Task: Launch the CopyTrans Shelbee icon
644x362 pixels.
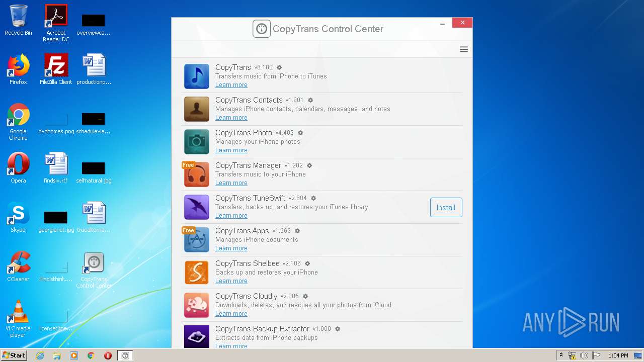Action: [x=197, y=273]
